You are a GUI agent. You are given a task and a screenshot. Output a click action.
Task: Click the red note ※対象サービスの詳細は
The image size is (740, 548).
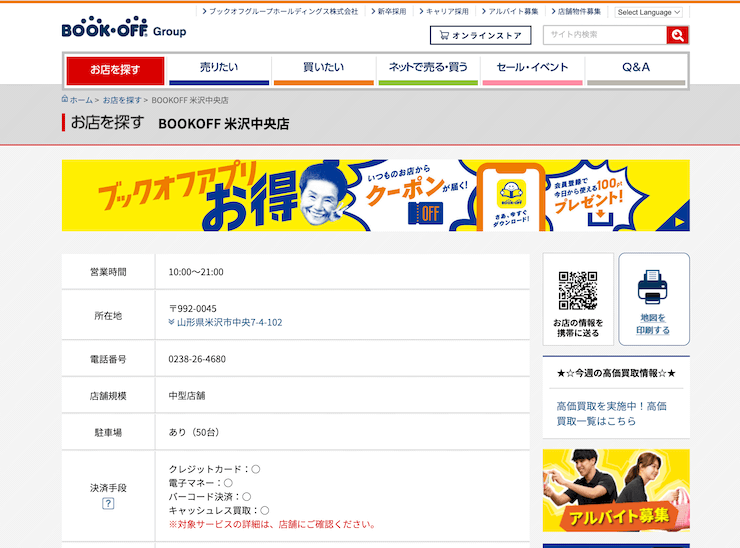(x=272, y=524)
